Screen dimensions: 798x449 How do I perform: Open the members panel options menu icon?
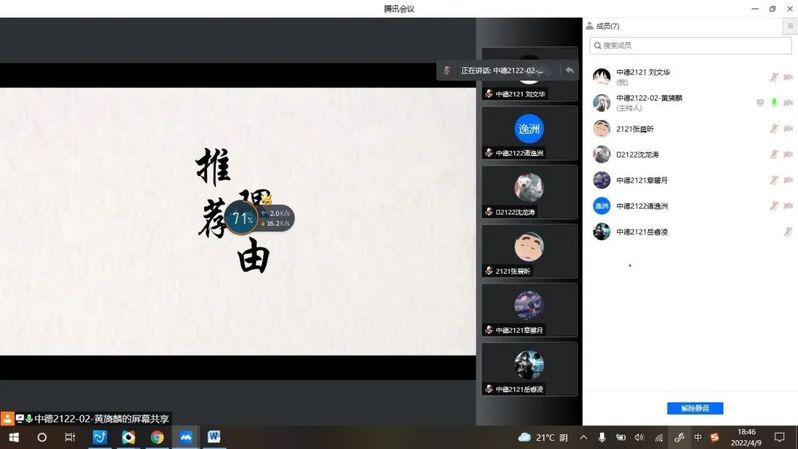pyautogui.click(x=789, y=26)
